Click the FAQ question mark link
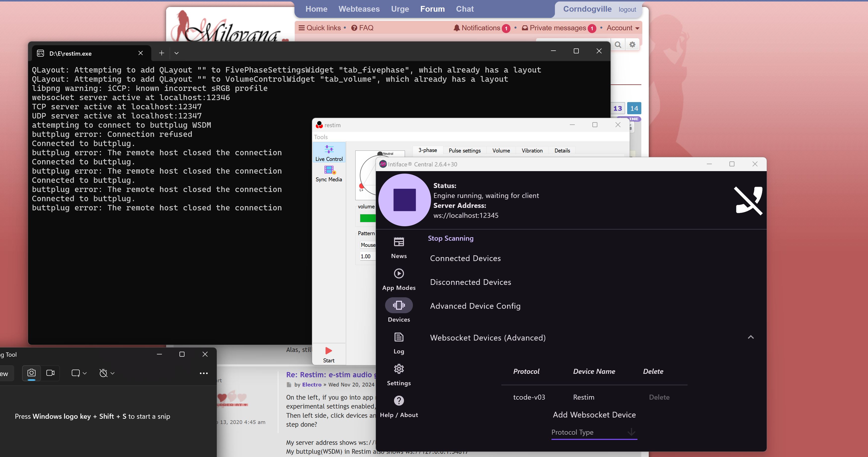The image size is (868, 457). [x=362, y=28]
